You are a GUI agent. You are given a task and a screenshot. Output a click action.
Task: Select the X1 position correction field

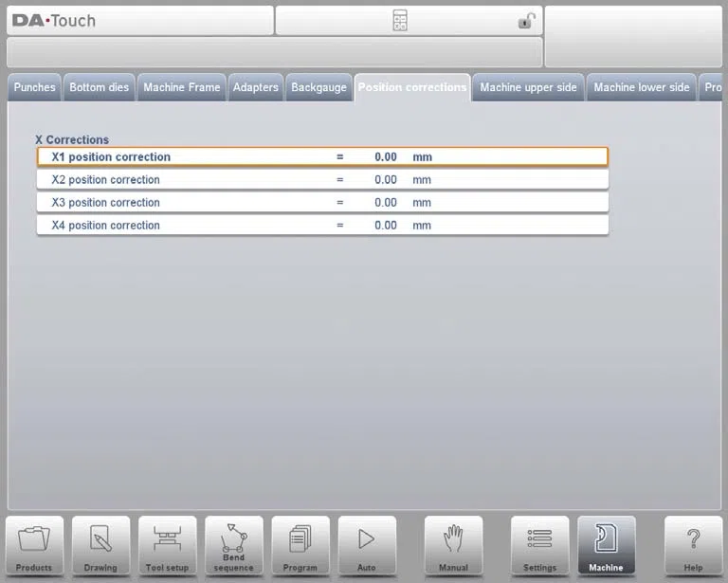click(x=322, y=157)
